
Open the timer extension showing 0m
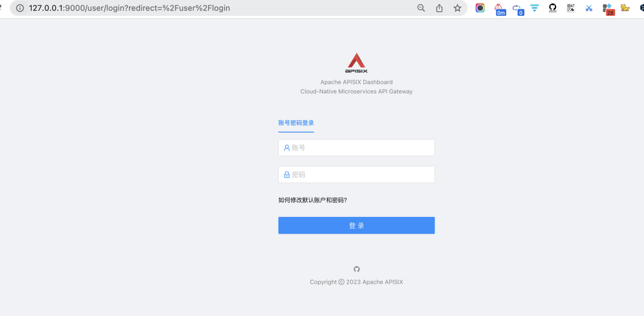click(499, 9)
